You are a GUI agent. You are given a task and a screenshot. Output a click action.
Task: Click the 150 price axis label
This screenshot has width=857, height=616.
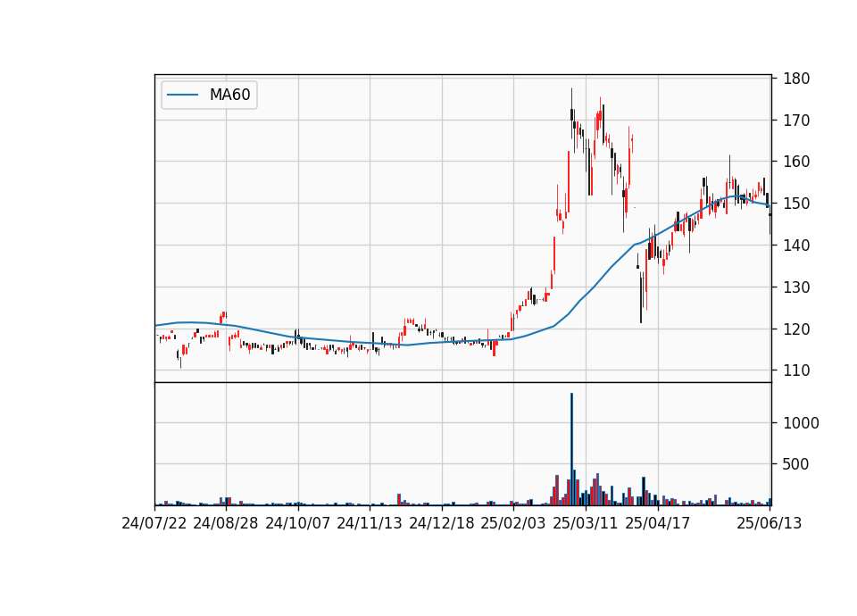[796, 204]
